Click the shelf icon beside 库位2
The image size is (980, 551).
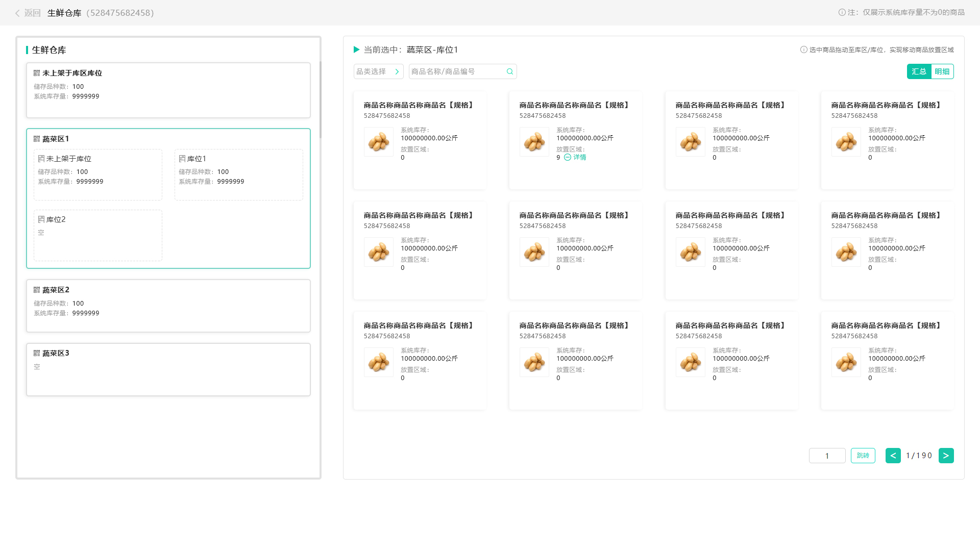tap(41, 219)
